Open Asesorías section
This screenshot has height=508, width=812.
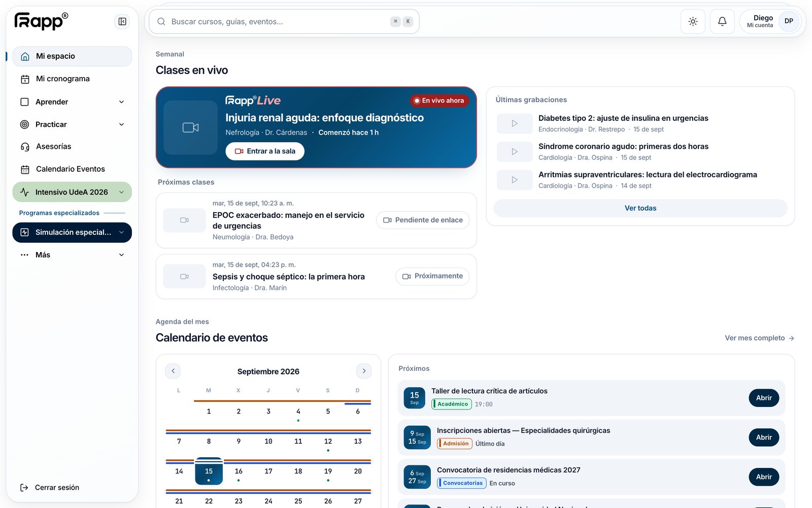coord(72,146)
